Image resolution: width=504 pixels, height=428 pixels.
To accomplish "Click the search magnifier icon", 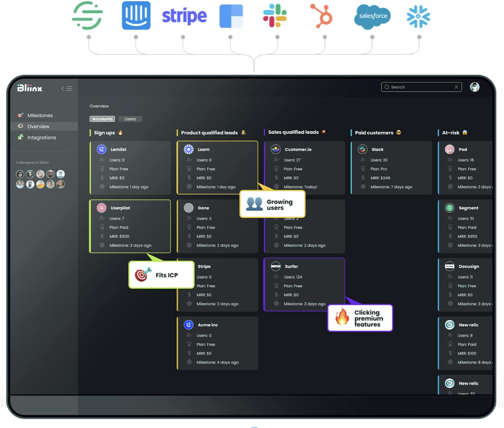I will (387, 87).
